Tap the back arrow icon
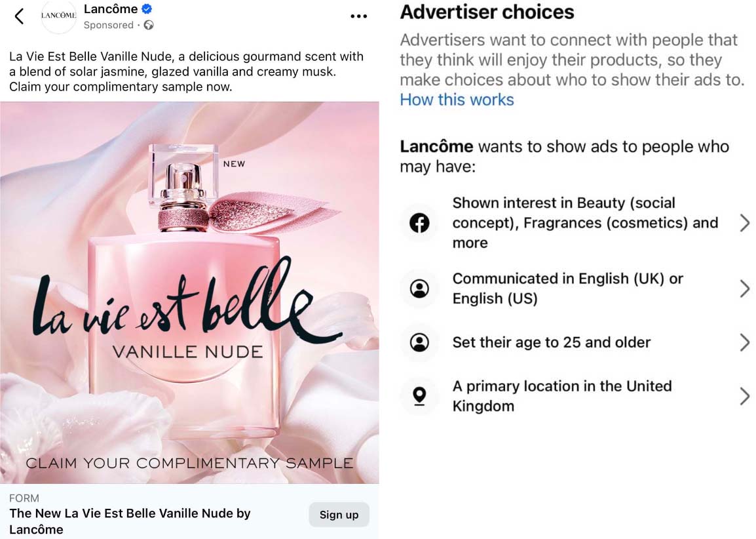This screenshot has height=539, width=756. [x=19, y=16]
